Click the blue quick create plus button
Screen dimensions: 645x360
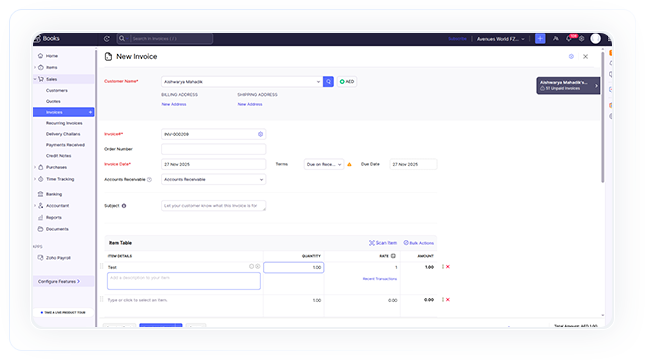click(540, 39)
